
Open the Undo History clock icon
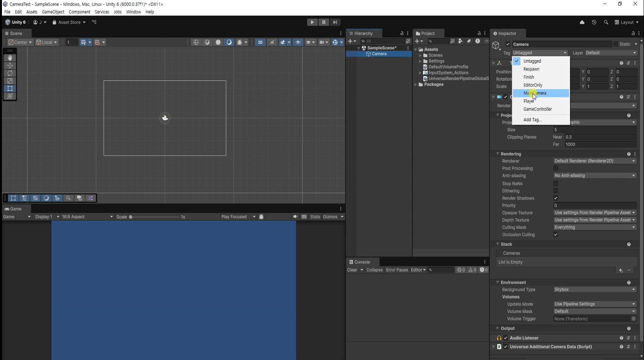tap(594, 22)
